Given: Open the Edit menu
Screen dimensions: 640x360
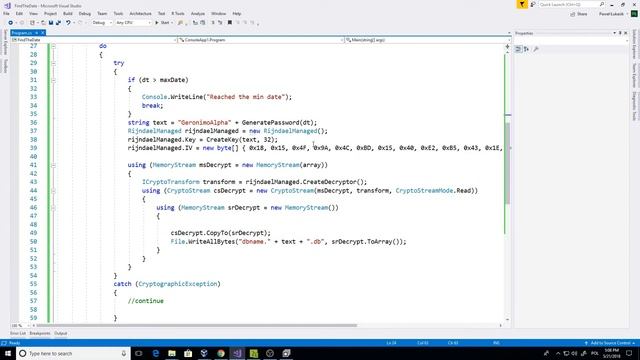Looking at the screenshot, I should [x=19, y=13].
